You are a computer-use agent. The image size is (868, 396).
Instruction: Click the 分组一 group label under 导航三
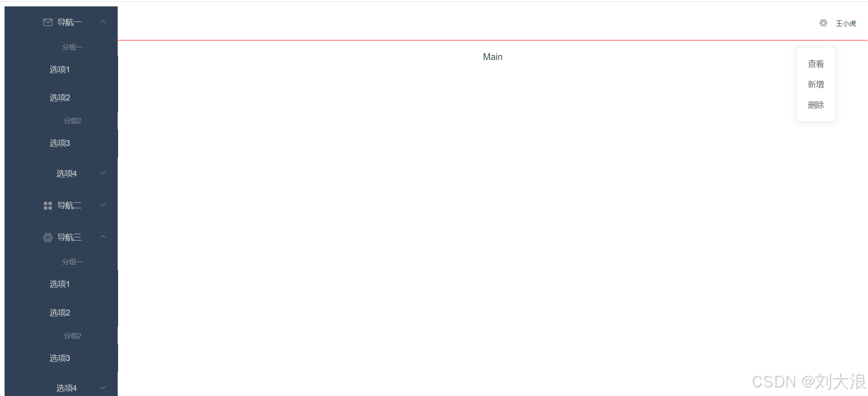72,261
